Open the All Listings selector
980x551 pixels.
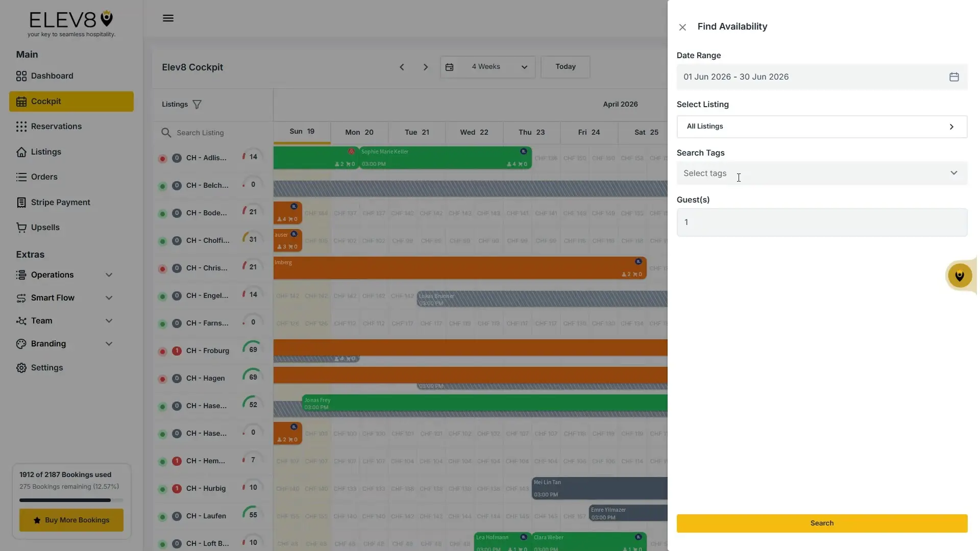tap(822, 127)
